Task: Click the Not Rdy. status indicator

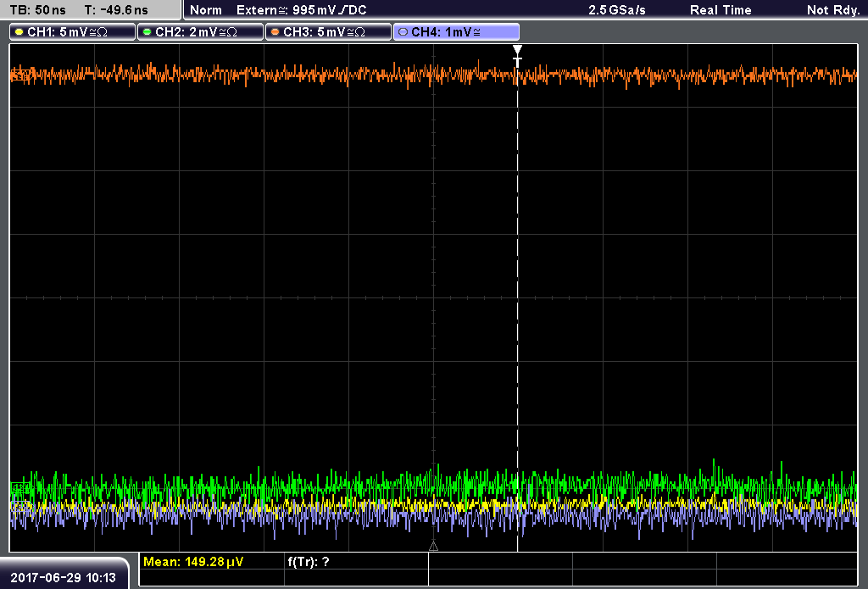Action: (x=832, y=10)
